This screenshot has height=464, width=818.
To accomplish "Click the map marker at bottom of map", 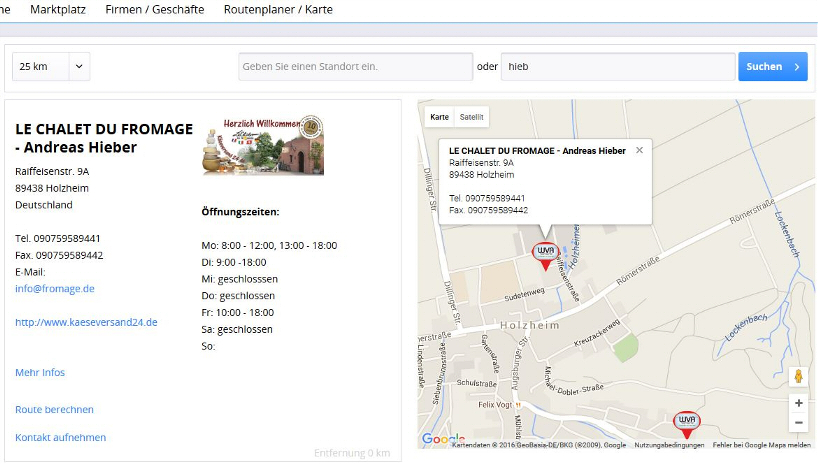I will click(686, 424).
